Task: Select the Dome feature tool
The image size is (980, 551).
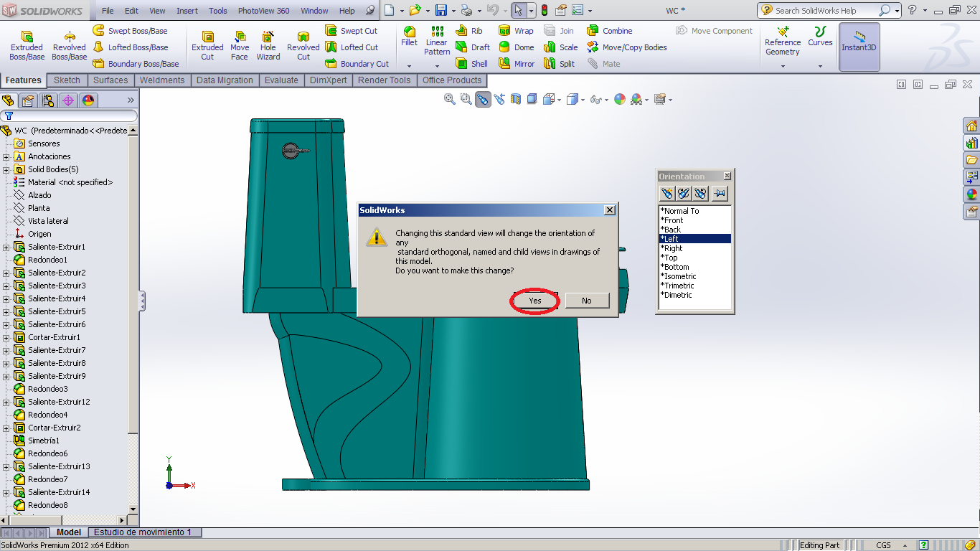Action: point(517,47)
